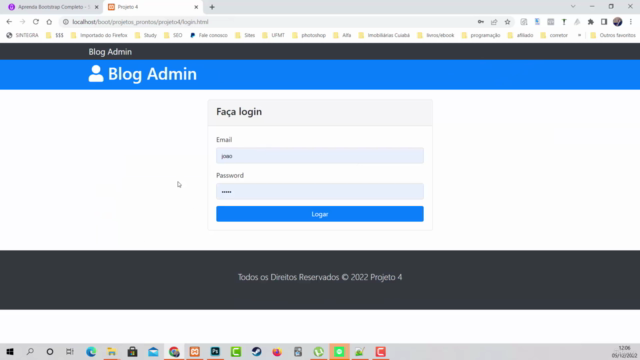Open Importado do Firefox bookmarks folder

click(x=99, y=36)
